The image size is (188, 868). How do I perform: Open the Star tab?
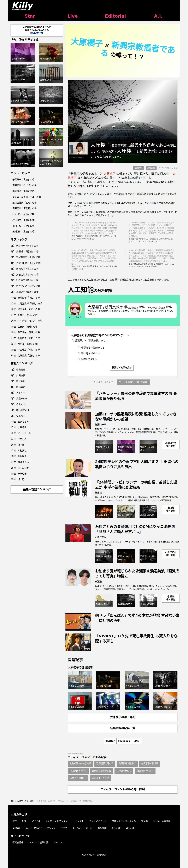pos(30,16)
